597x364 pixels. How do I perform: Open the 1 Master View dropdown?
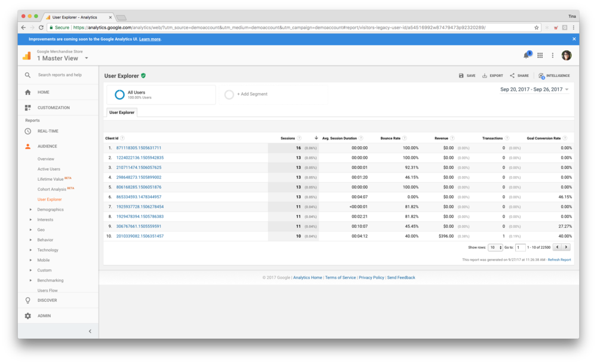pyautogui.click(x=63, y=58)
